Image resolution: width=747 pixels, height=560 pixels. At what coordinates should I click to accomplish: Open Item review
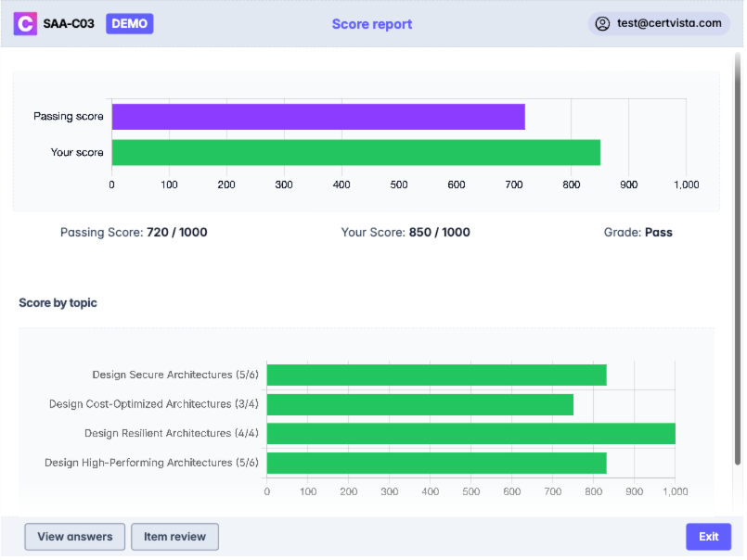pos(174,537)
